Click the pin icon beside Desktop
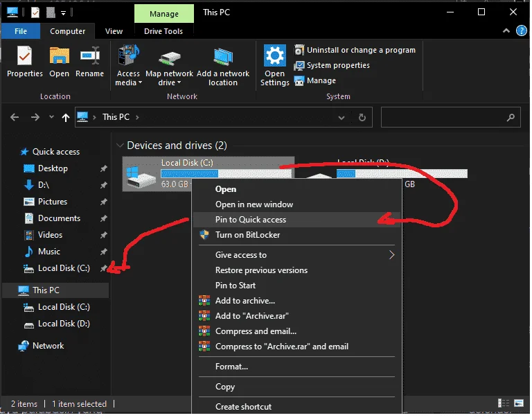The image size is (532, 420). (103, 168)
